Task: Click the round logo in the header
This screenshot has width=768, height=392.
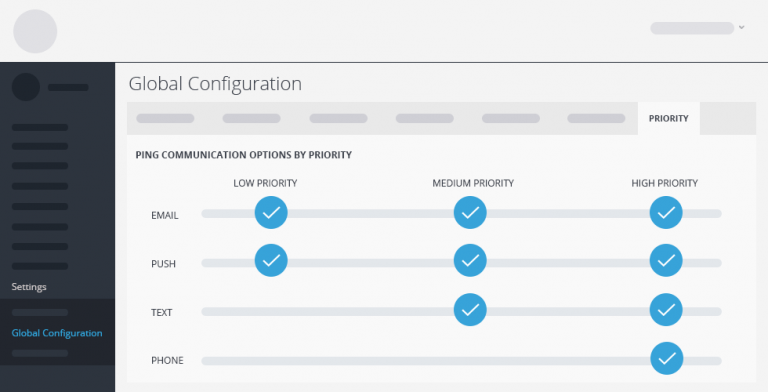Action: (x=35, y=31)
